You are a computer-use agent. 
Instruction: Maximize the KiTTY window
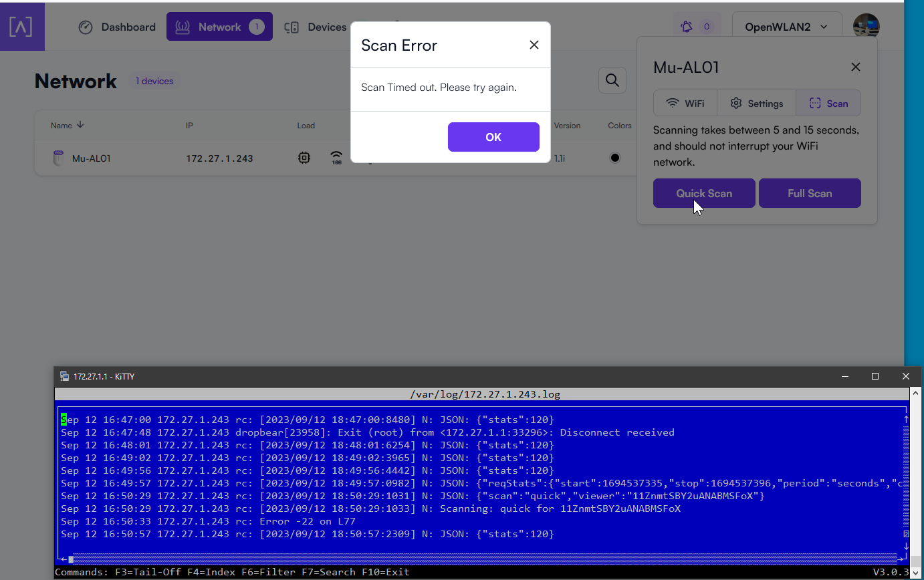[x=875, y=376]
